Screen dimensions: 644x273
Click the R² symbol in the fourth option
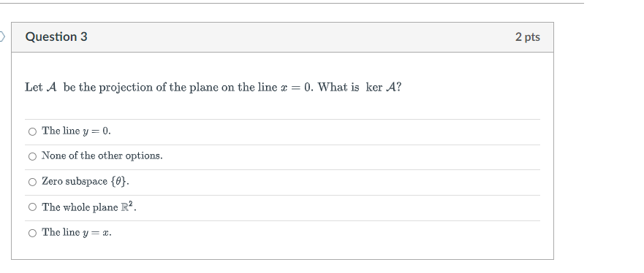(x=127, y=207)
